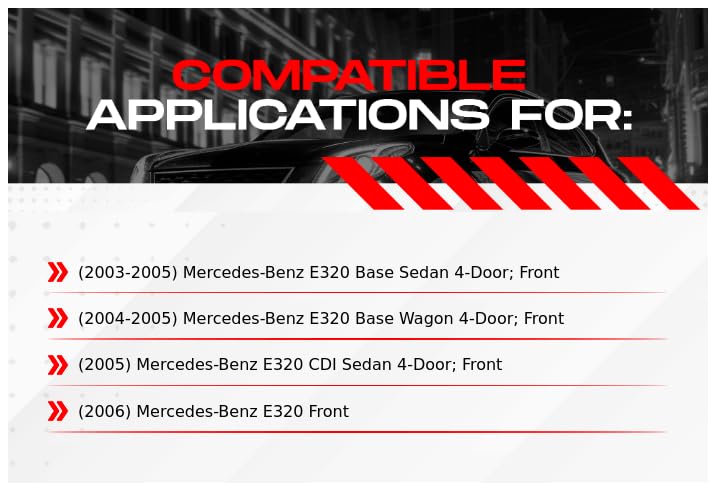Click the red chevron beside 2003-2005 E320 Sedan

[x=58, y=272]
